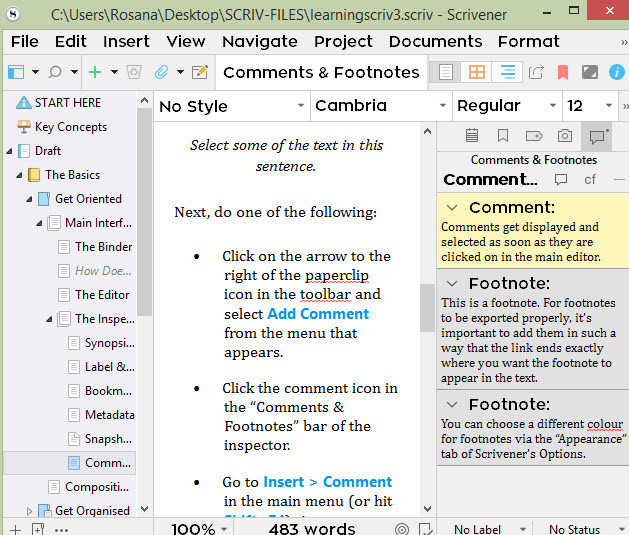This screenshot has height=535, width=629.
Task: Click the 'Add Comment' link in the text
Action: [318, 314]
